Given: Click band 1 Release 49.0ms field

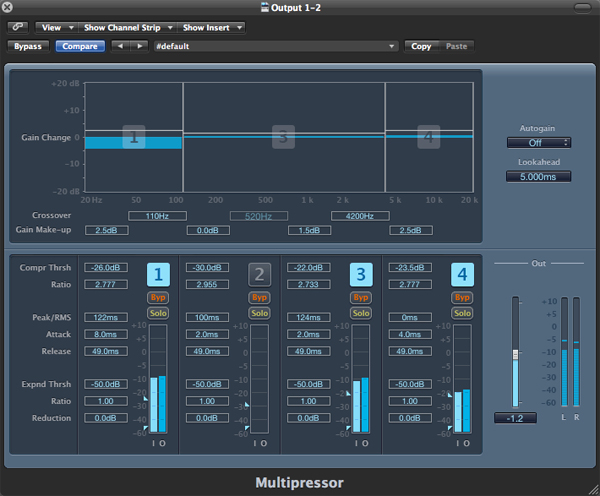Looking at the screenshot, I should point(106,351).
